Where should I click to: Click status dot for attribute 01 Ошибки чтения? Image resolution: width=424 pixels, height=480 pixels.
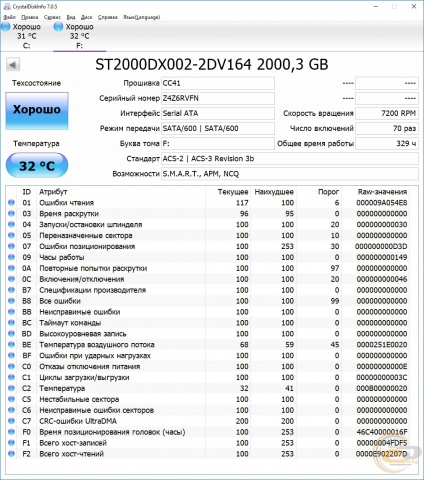tap(11, 202)
